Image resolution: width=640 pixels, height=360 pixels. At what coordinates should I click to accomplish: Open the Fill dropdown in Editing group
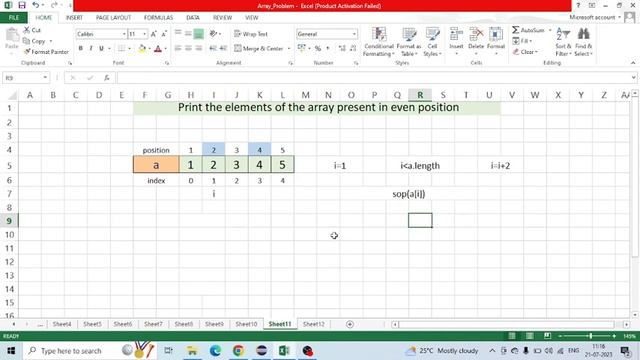[522, 41]
